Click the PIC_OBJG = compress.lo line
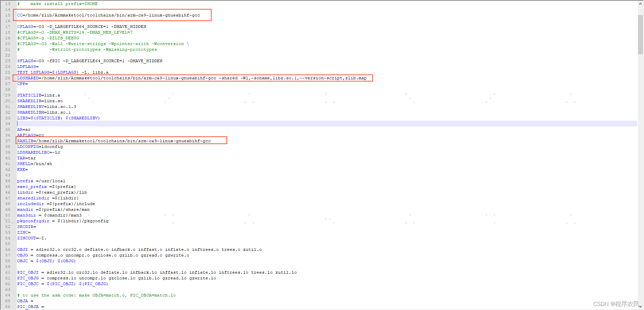This screenshot has height=310, width=644. tap(117, 278)
